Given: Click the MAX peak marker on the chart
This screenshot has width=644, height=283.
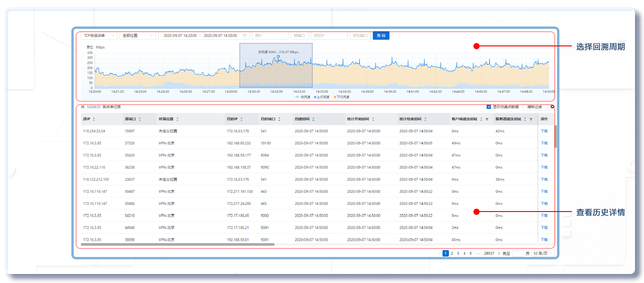Looking at the screenshot, I should tap(278, 57).
